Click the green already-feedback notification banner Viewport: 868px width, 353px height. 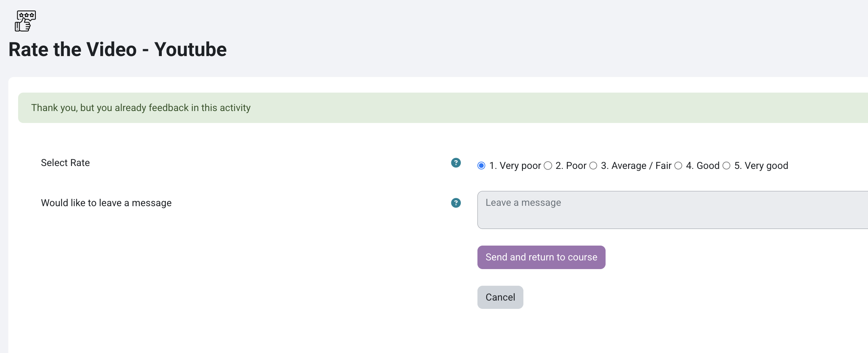[x=434, y=108]
